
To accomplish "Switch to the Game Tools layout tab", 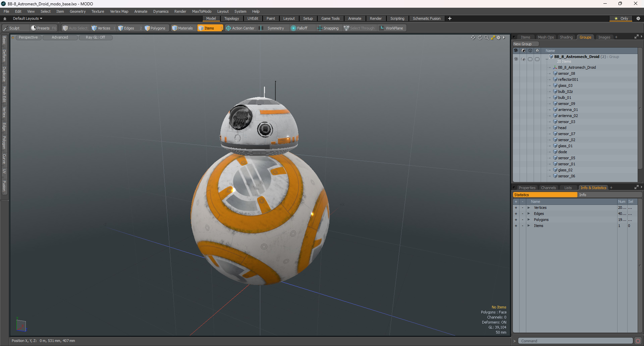I will pyautogui.click(x=330, y=18).
